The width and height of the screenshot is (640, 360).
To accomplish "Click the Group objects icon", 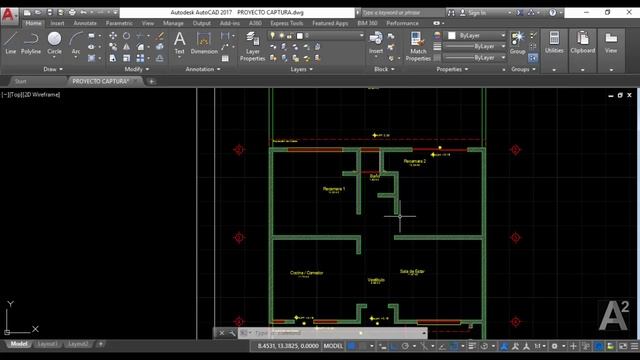I will (x=517, y=43).
